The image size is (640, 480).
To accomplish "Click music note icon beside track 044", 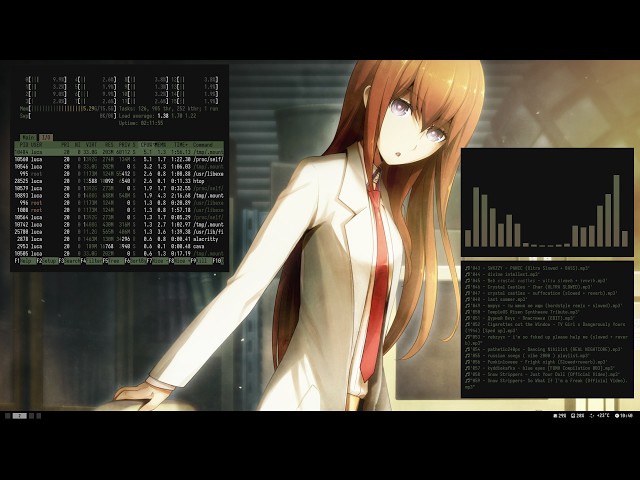I will coord(467,275).
